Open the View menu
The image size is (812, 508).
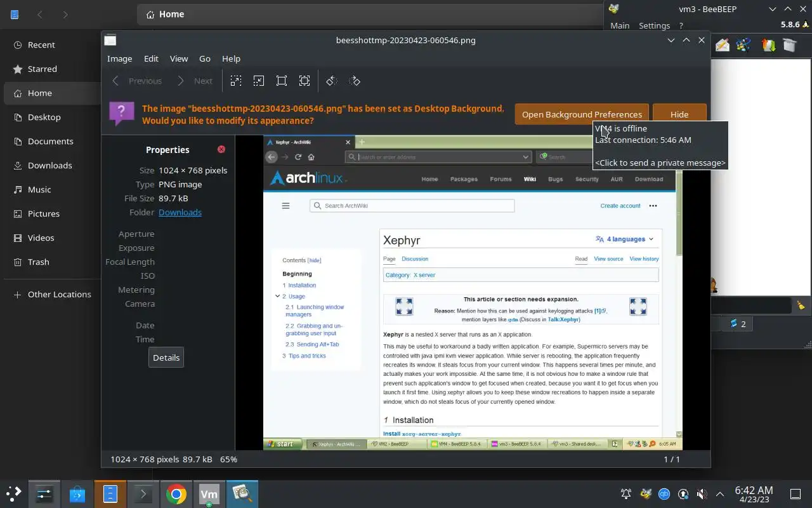[179, 58]
